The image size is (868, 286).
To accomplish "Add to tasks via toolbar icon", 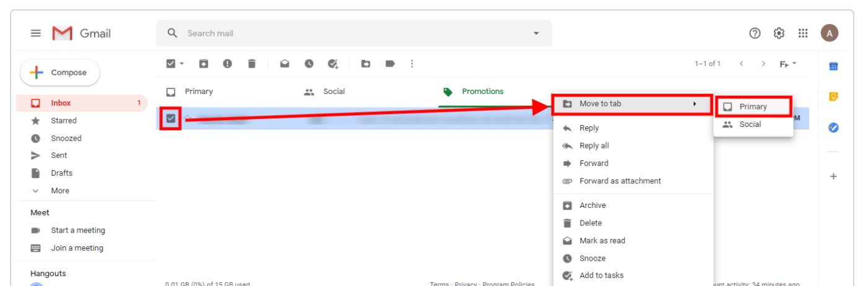I will [333, 63].
